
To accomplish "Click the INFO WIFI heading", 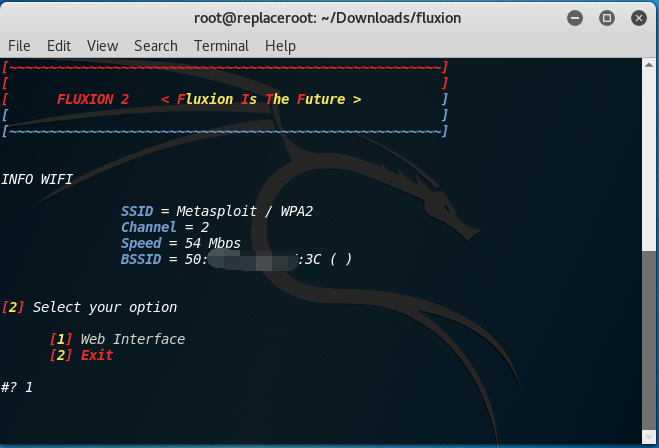I will tap(37, 179).
